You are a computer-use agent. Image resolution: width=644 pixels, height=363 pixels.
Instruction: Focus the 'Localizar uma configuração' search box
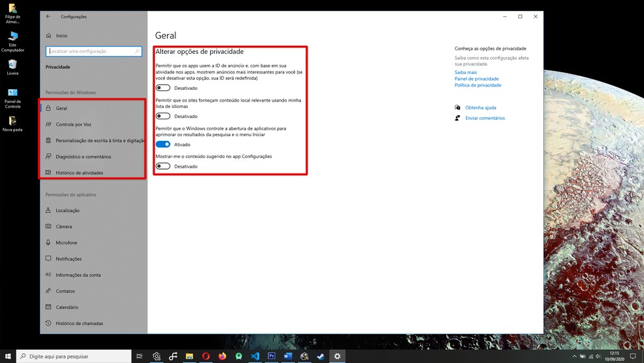[x=94, y=51]
